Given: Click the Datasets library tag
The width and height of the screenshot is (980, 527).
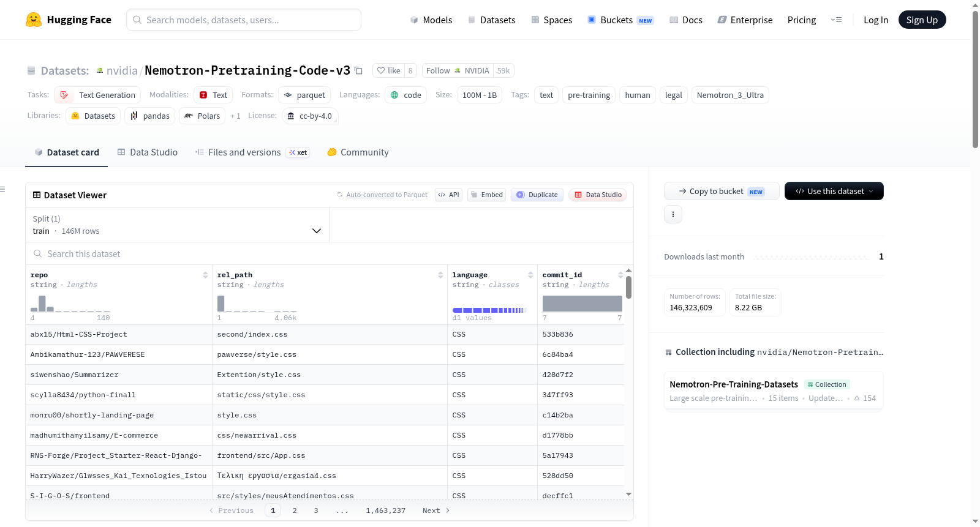Looking at the screenshot, I should click(x=93, y=116).
